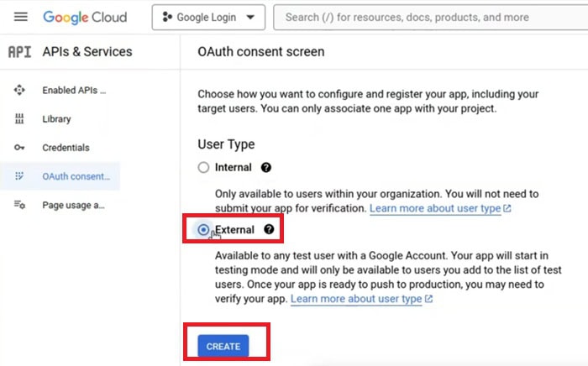Click the User Type heading
This screenshot has height=366, width=588.
[x=226, y=144]
